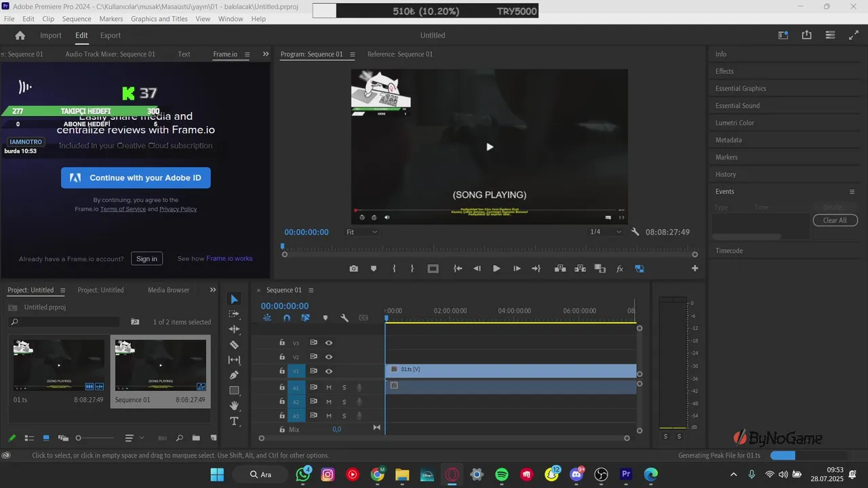Viewport: 868px width, 488px height.
Task: Select the Rectangle tool
Action: [234, 390]
